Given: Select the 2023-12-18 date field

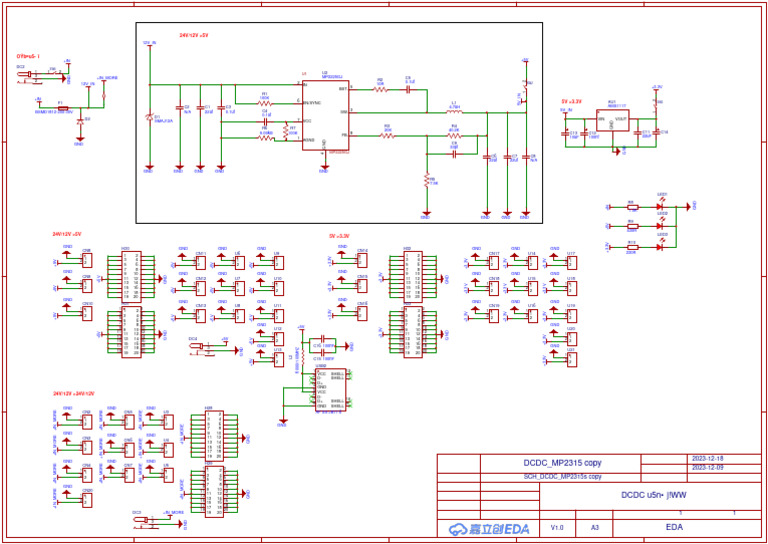Looking at the screenshot, I should click(x=708, y=458).
